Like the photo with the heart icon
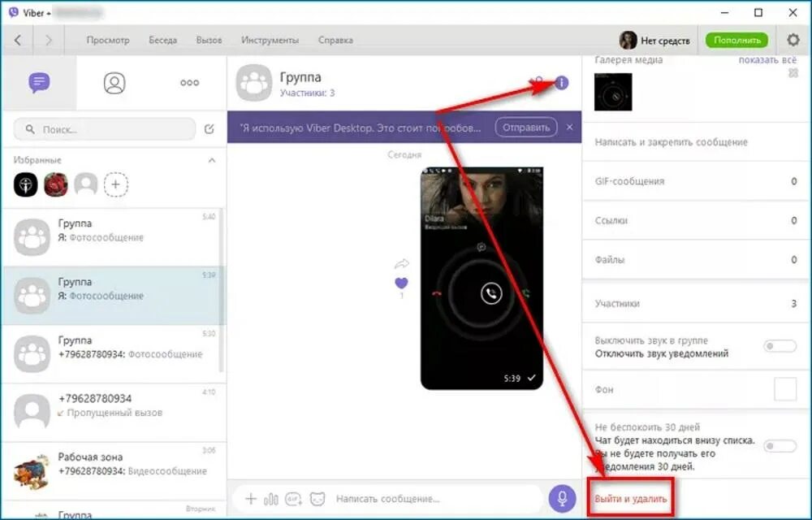Viewport: 812px width, 520px height. (x=401, y=283)
